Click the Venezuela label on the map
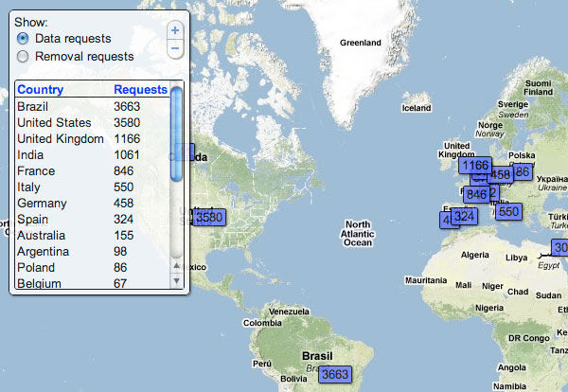The width and height of the screenshot is (568, 392). pos(289,312)
